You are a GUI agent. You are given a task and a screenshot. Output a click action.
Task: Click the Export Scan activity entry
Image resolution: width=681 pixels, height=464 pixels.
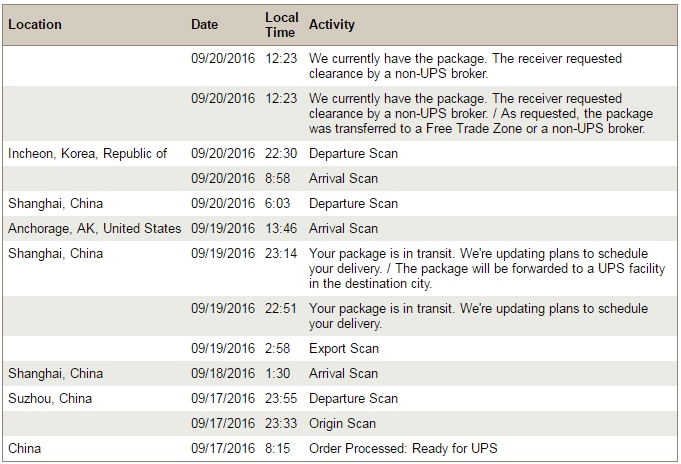344,349
